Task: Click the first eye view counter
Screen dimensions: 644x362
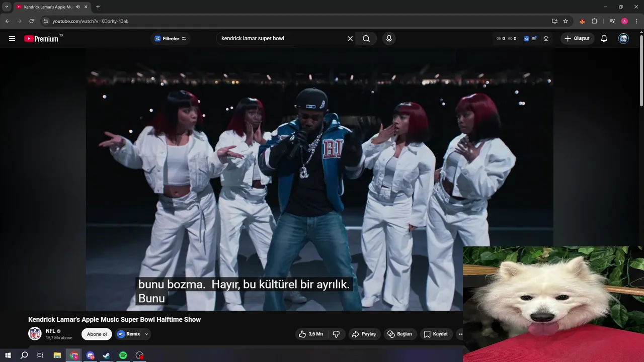Action: (x=501, y=39)
